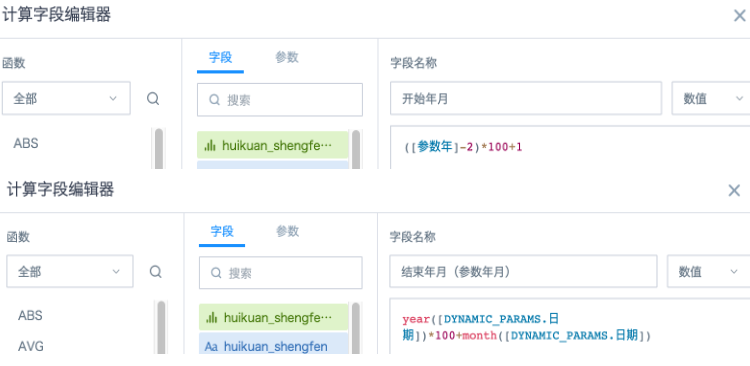Click the lower function list scrollbar

click(x=161, y=328)
